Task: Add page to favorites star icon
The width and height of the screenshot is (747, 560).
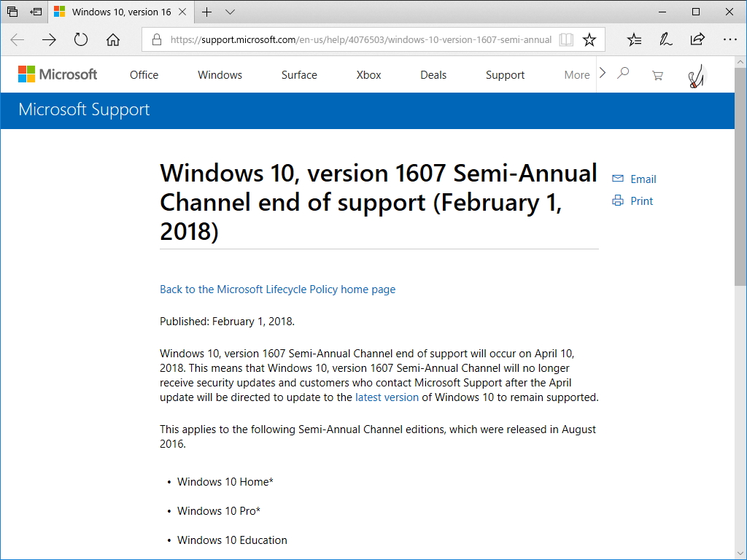Action: pos(589,40)
